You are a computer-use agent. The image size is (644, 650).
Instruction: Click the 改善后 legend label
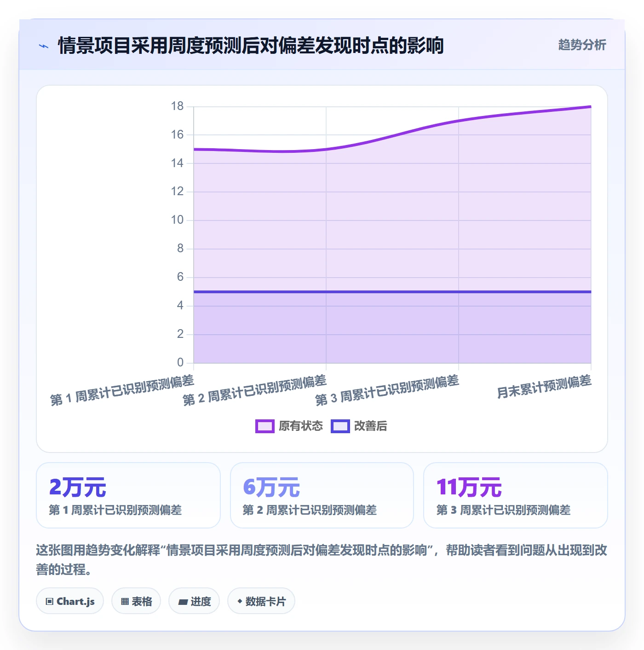point(370,426)
